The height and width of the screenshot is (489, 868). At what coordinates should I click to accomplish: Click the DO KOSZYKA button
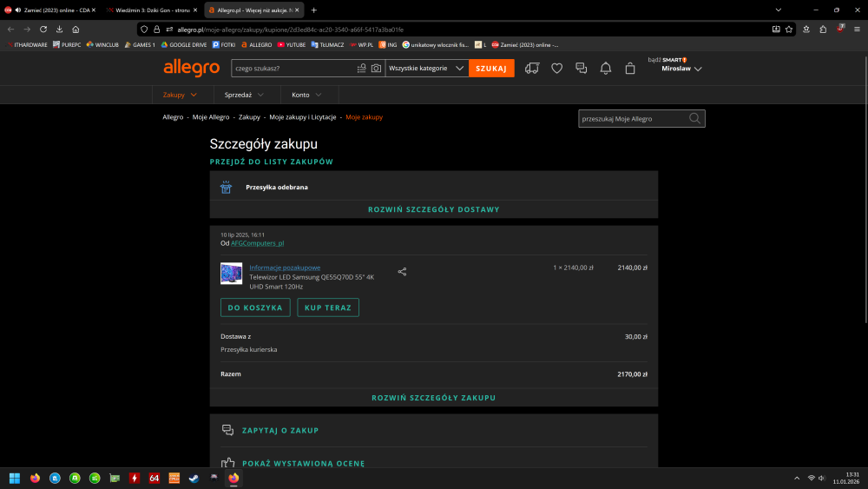tap(255, 307)
